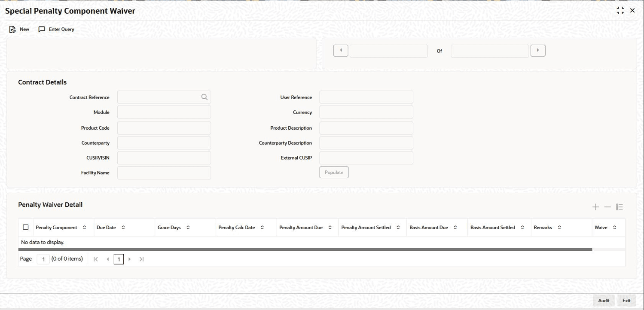Viewport: 644px width, 310px height.
Task: Sort by Remarks column
Action: [x=559, y=228]
